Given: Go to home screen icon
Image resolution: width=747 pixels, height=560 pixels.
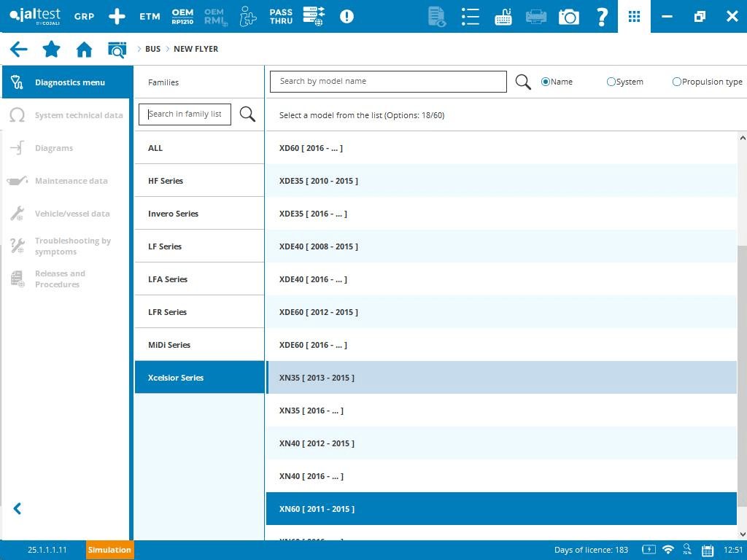Looking at the screenshot, I should pos(84,49).
